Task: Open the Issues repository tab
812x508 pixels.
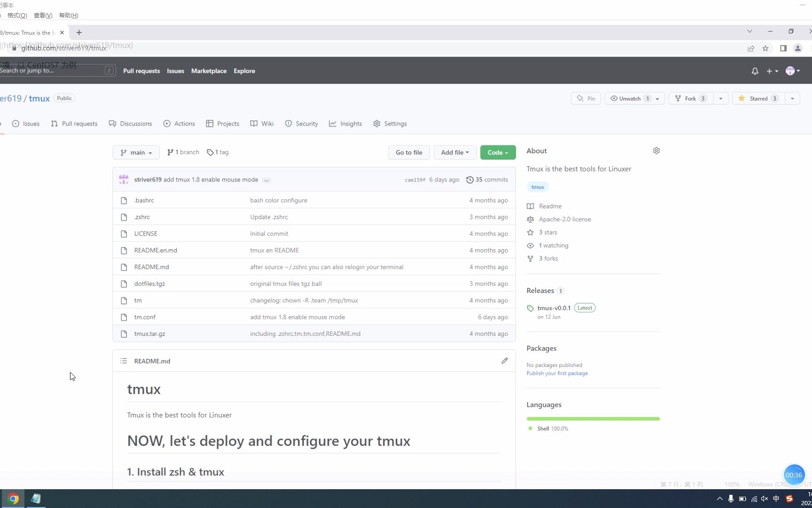Action: [26, 124]
